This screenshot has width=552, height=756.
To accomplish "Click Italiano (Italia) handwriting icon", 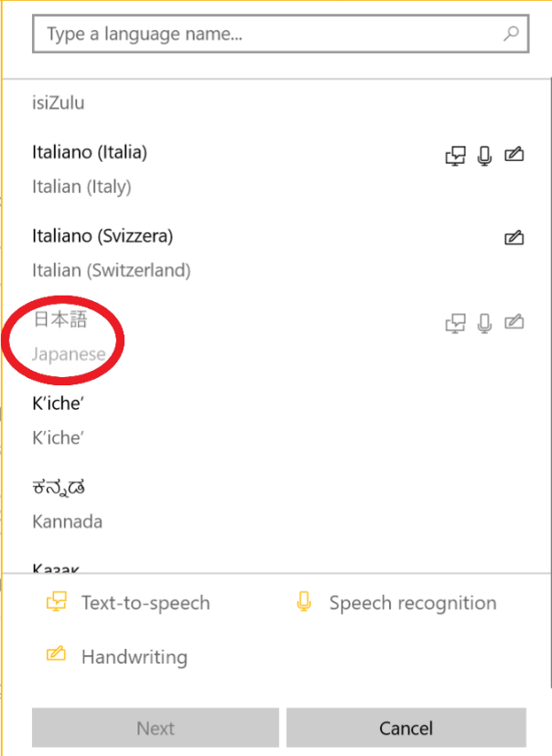I will tap(514, 154).
